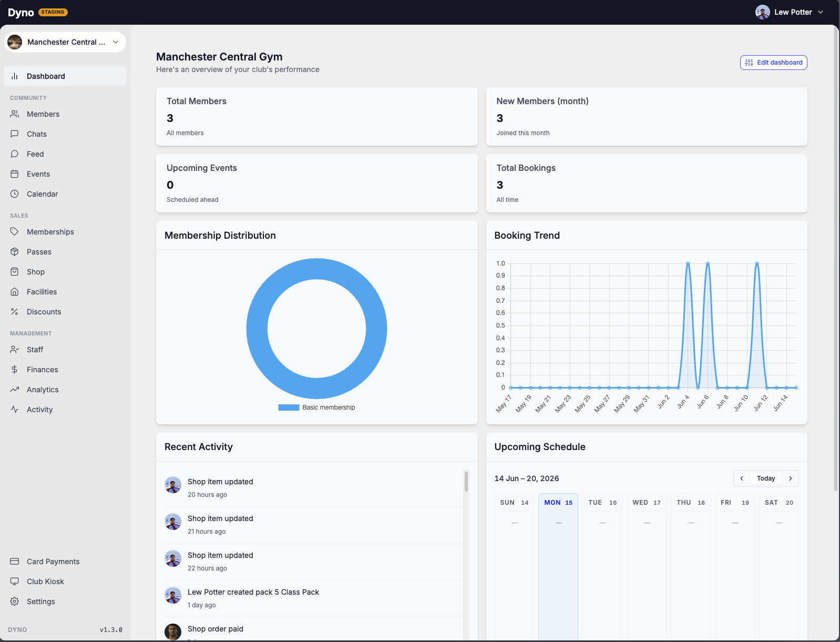Open Club Kiosk link
Screen dimensions: 840x642
pos(65,582)
